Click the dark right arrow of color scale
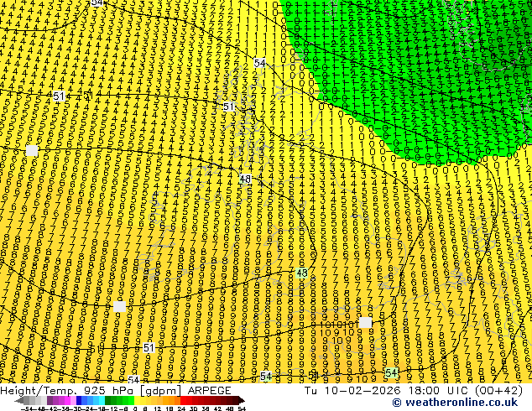The image size is (532, 411). coord(242,400)
